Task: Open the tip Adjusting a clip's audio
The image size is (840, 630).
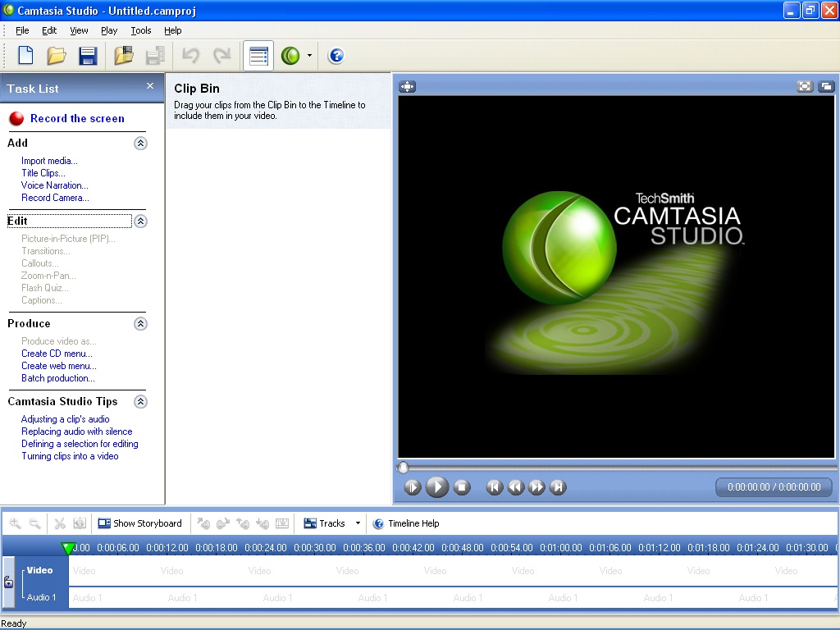Action: point(66,419)
